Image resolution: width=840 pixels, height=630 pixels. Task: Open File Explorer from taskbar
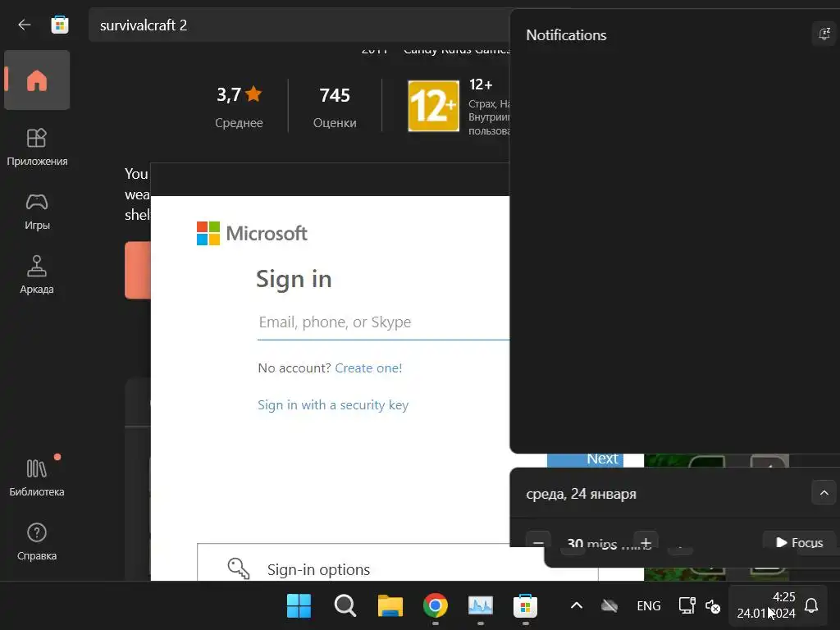point(390,606)
